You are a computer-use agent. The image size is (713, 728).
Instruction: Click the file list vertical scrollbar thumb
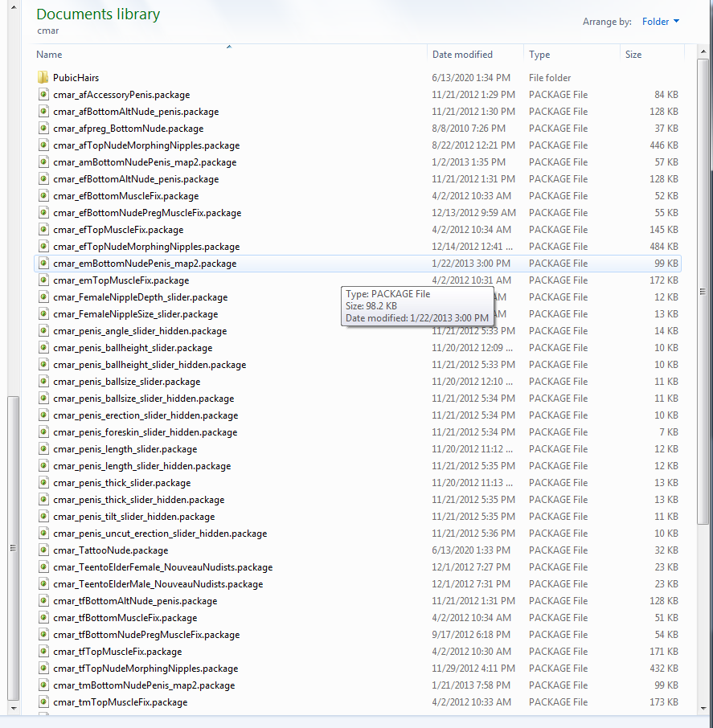pyautogui.click(x=703, y=292)
